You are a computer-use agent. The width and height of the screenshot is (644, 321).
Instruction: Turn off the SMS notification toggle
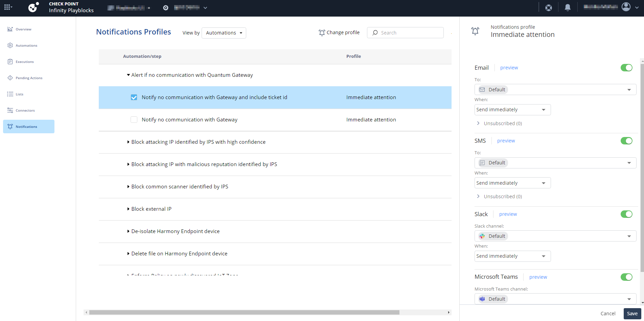pyautogui.click(x=626, y=141)
